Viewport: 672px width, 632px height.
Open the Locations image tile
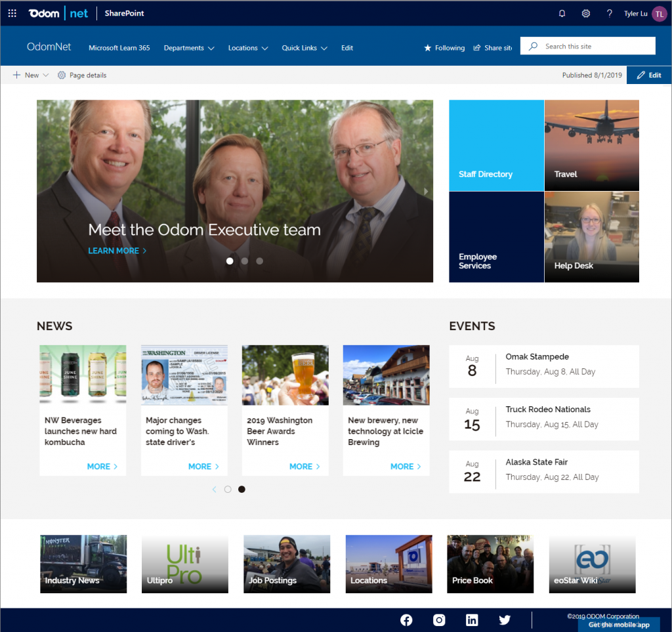click(388, 564)
